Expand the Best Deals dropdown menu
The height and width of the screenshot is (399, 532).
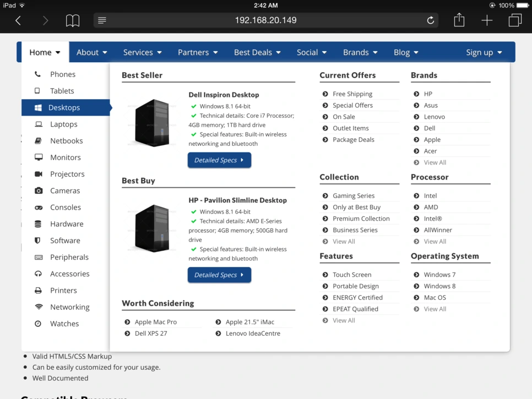coord(257,52)
